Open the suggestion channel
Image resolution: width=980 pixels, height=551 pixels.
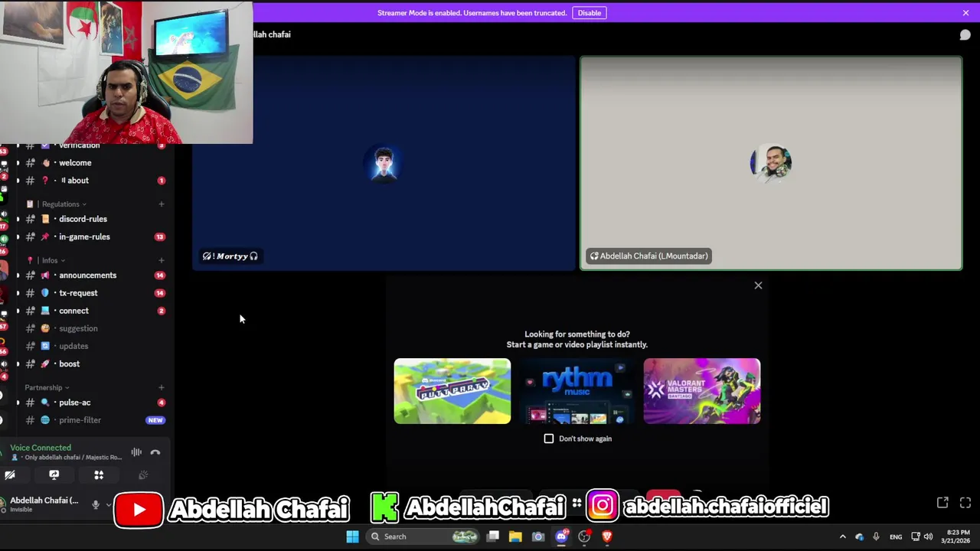[x=92, y=328]
